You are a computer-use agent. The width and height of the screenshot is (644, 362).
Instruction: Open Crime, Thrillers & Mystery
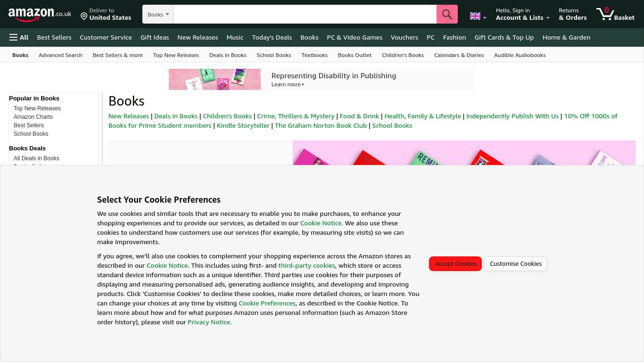(296, 116)
